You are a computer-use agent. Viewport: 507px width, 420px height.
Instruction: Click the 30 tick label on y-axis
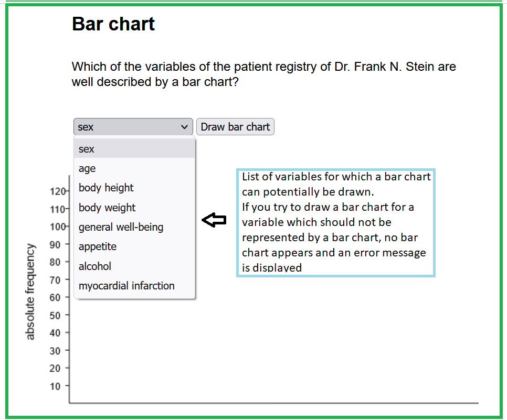pyautogui.click(x=56, y=351)
